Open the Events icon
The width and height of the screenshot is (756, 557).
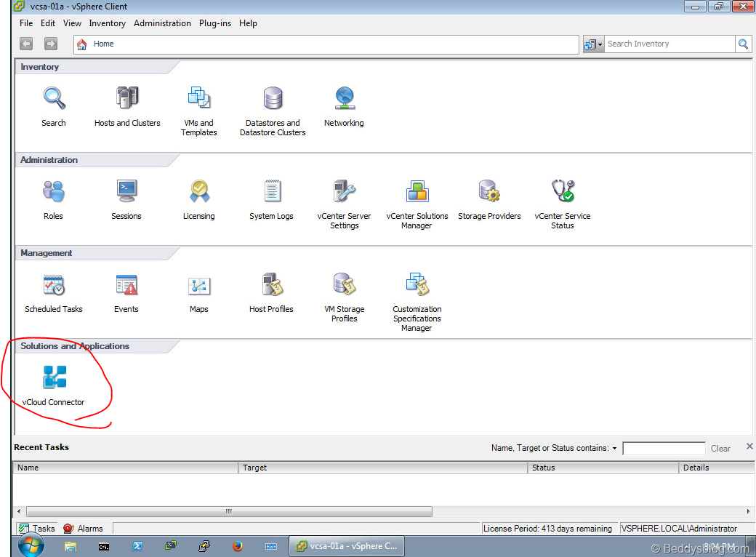point(126,284)
